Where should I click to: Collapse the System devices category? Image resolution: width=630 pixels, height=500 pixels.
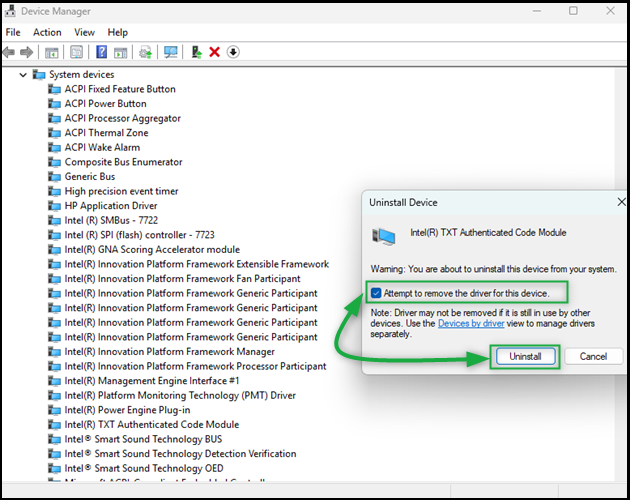point(24,75)
